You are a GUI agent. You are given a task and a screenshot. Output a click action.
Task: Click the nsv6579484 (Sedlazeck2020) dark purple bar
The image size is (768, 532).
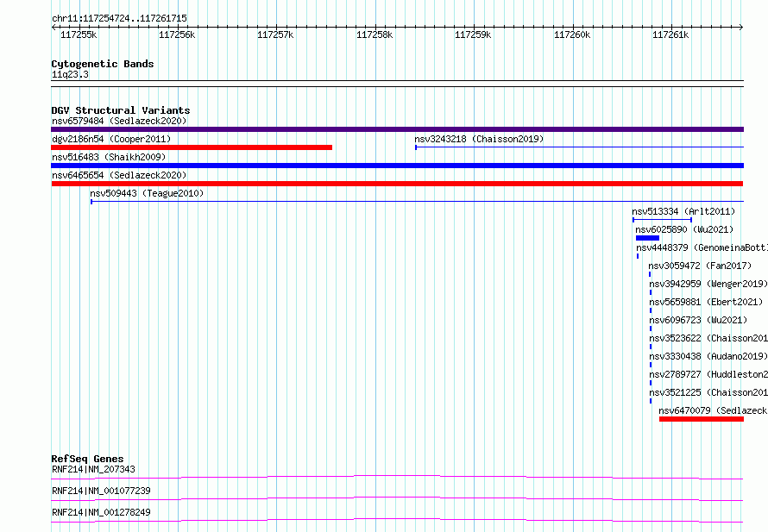pyautogui.click(x=397, y=129)
